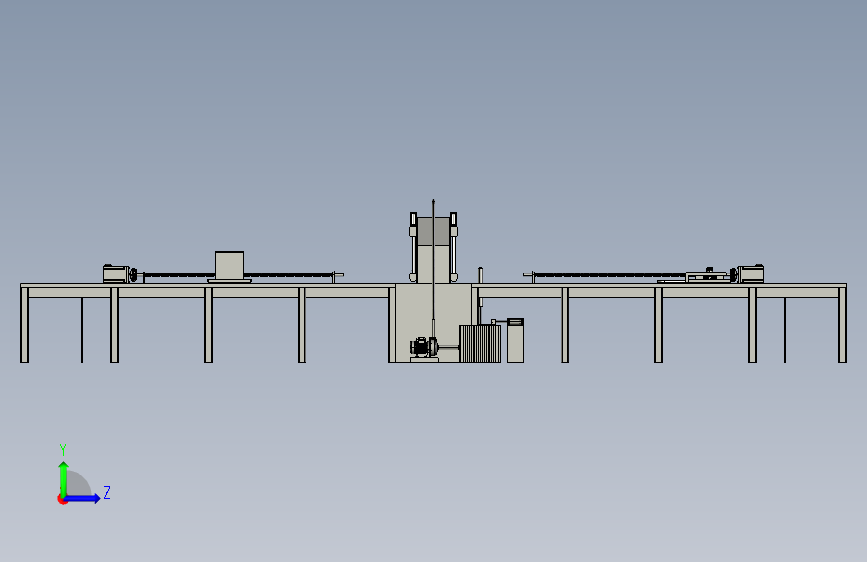Click the blue Z axis arrow of triad

[83, 498]
